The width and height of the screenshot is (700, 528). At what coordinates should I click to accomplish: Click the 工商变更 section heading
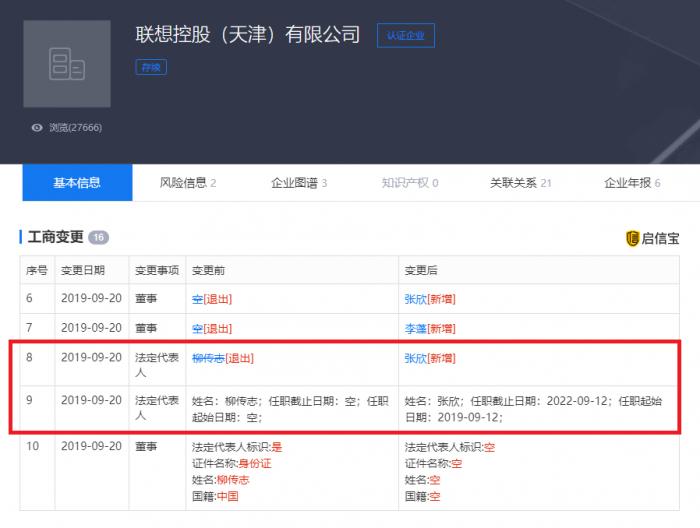click(56, 238)
